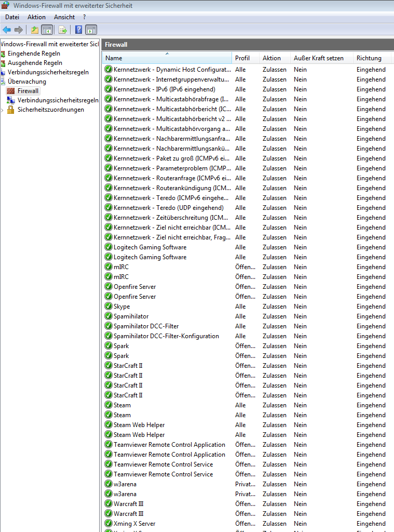Sort by Außer Kraft setzen column
Viewport: 394px width, 532px height.
[322, 58]
